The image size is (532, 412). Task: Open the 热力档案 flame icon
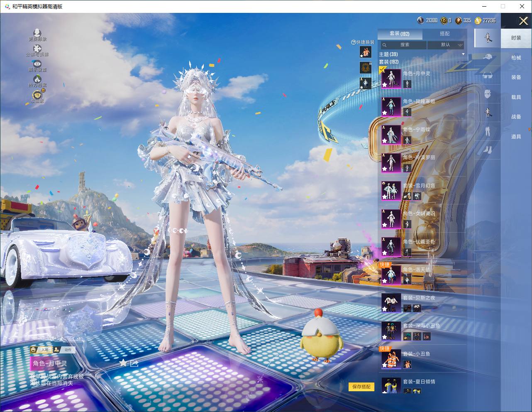pos(37,79)
